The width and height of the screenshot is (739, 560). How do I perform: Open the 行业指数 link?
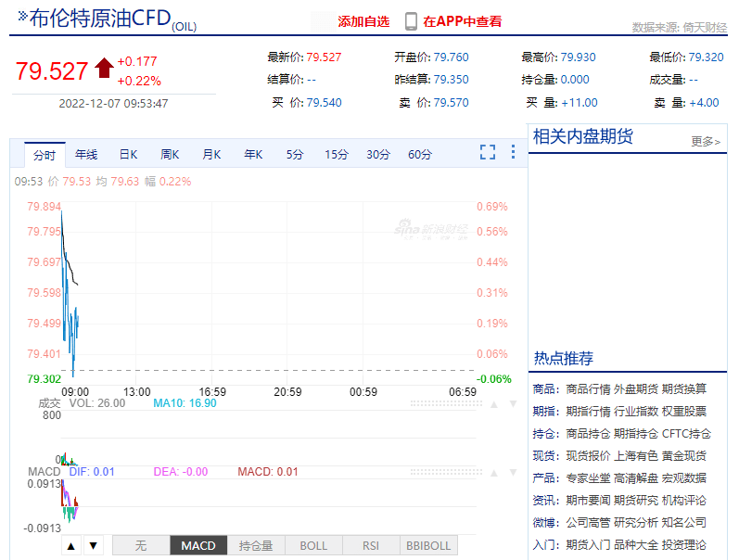point(636,412)
